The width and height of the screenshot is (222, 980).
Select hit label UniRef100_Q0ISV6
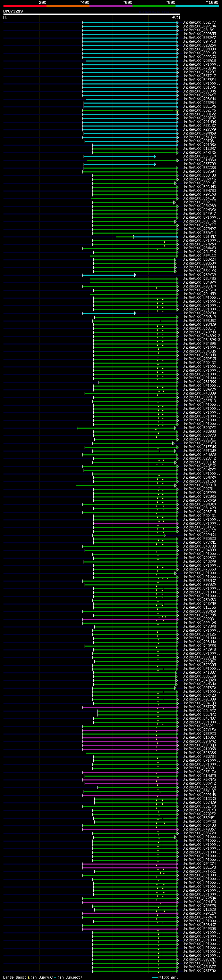pyautogui.click(x=199, y=88)
